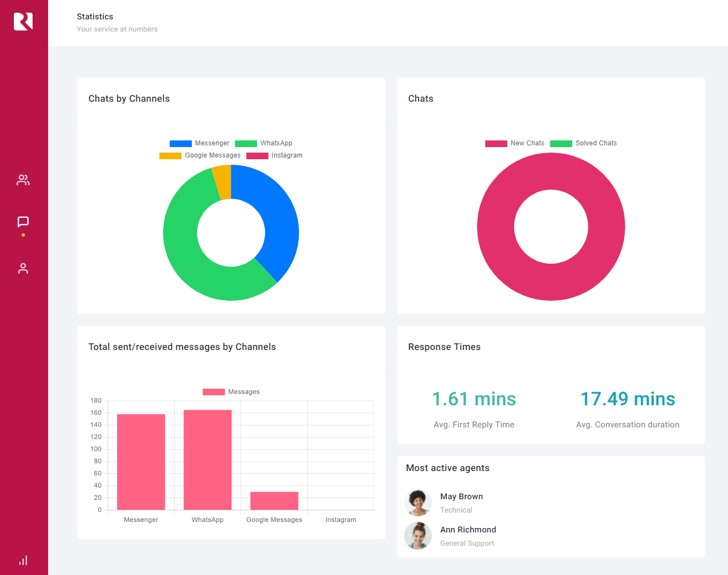728x575 pixels.
Task: Click the Messenger x-axis label in bar chart
Action: coord(141,520)
